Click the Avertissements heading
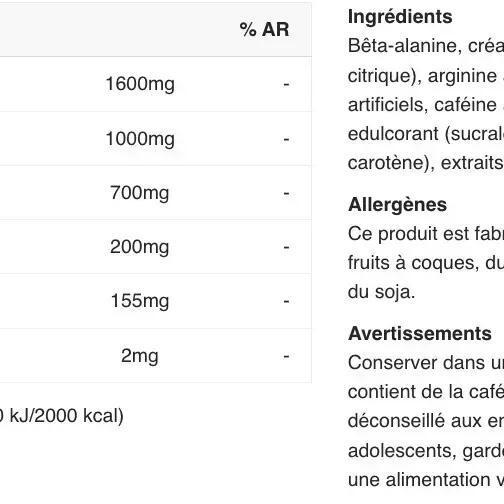This screenshot has height=504, width=504. [x=420, y=333]
